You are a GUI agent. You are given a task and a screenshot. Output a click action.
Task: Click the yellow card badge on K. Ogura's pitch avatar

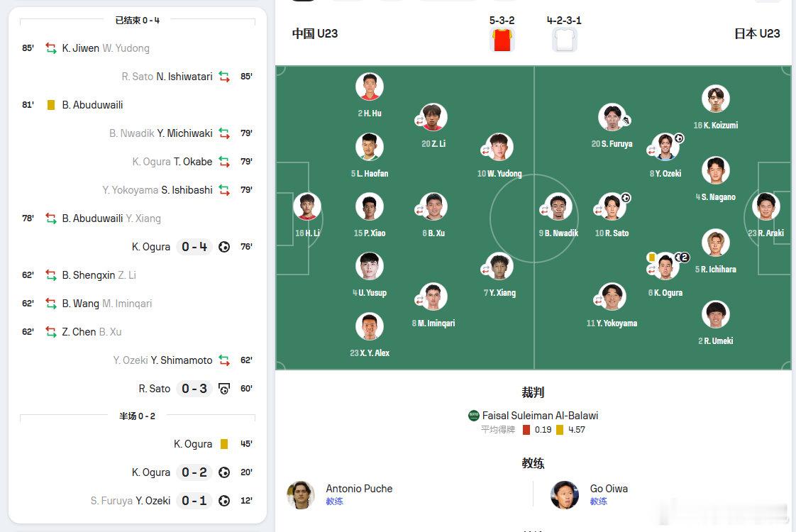pos(651,257)
